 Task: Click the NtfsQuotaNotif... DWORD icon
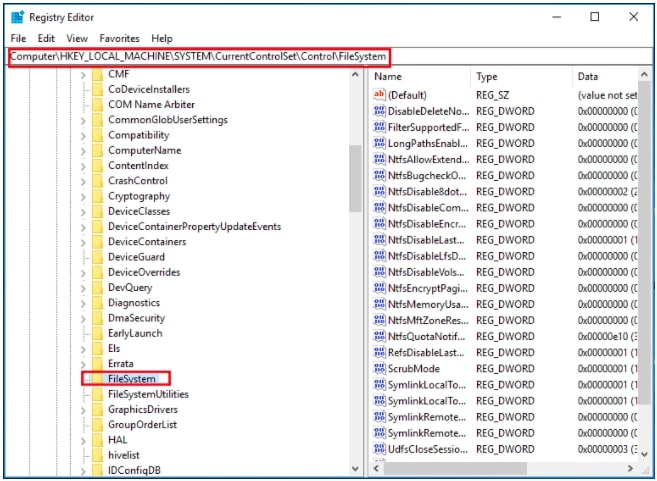[379, 336]
